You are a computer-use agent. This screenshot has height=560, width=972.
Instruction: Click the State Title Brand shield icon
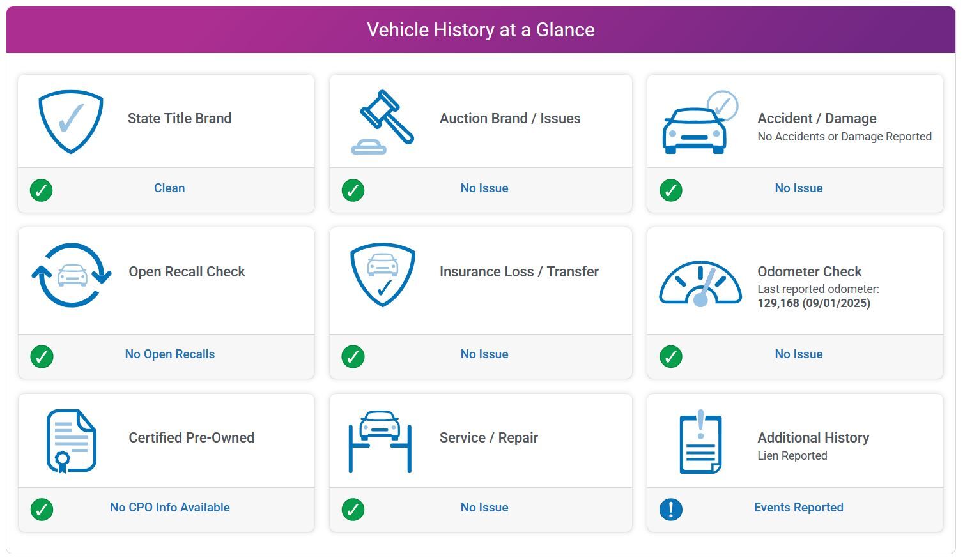(70, 121)
